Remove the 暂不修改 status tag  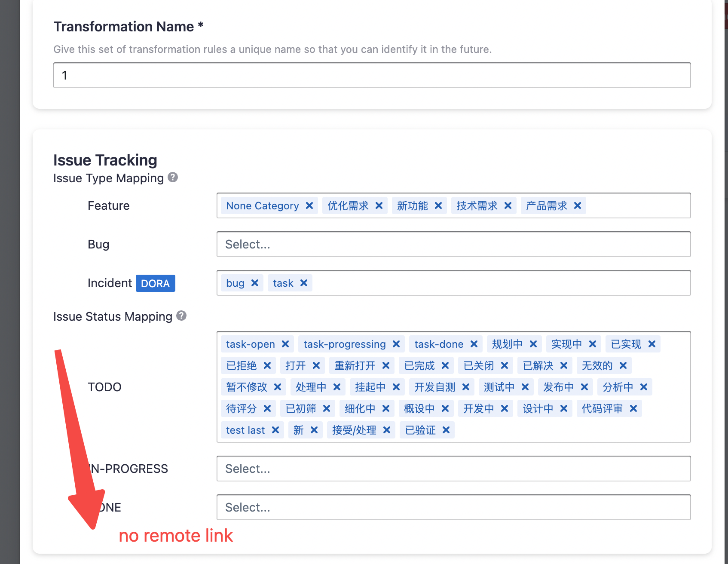pyautogui.click(x=278, y=387)
